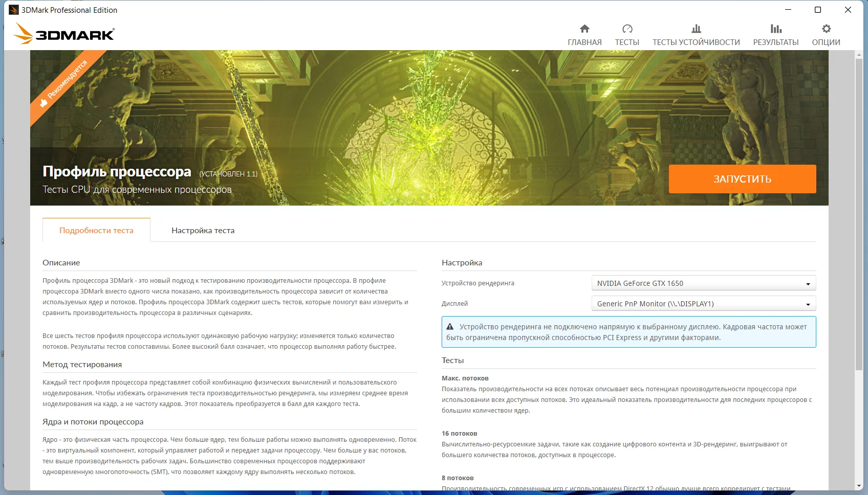Open the Дисплей dropdown
Image resolution: width=868 pixels, height=495 pixels.
(704, 304)
